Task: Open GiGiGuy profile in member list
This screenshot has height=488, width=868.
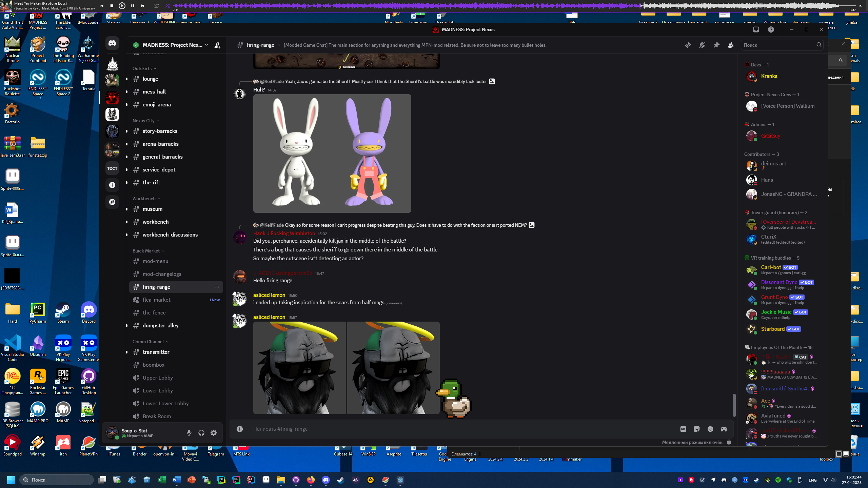Action: click(783, 136)
